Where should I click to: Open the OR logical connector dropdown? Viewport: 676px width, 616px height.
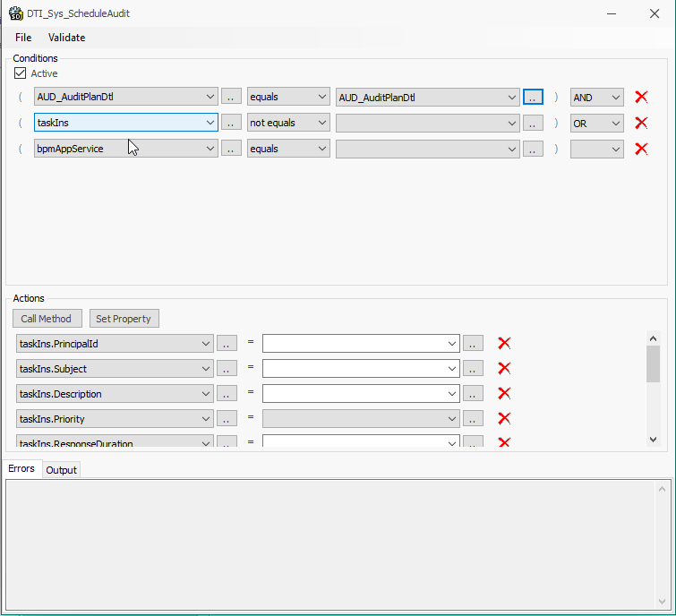(596, 124)
